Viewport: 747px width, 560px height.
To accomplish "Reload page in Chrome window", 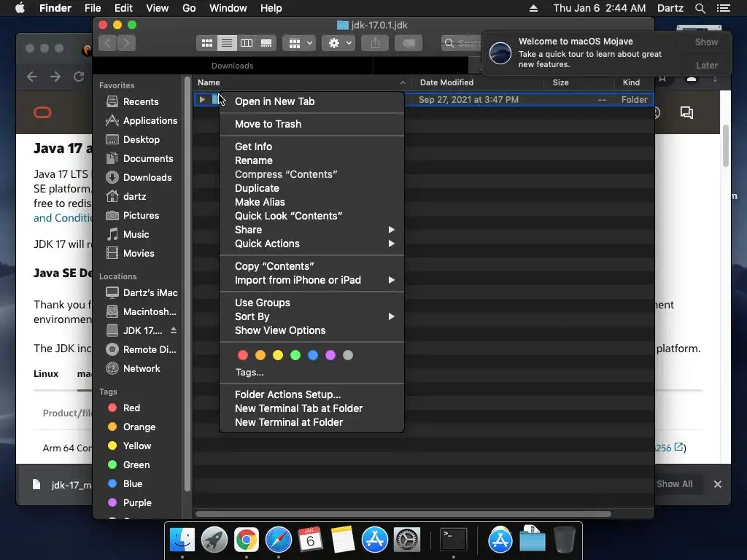I will (x=79, y=77).
